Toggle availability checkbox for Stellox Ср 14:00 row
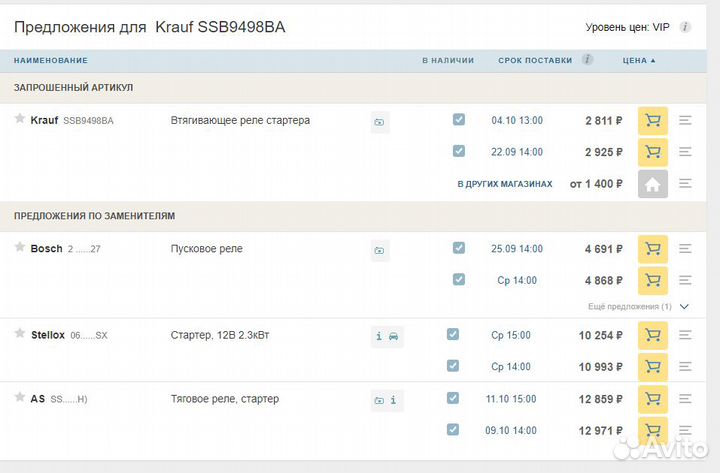 coord(453,366)
